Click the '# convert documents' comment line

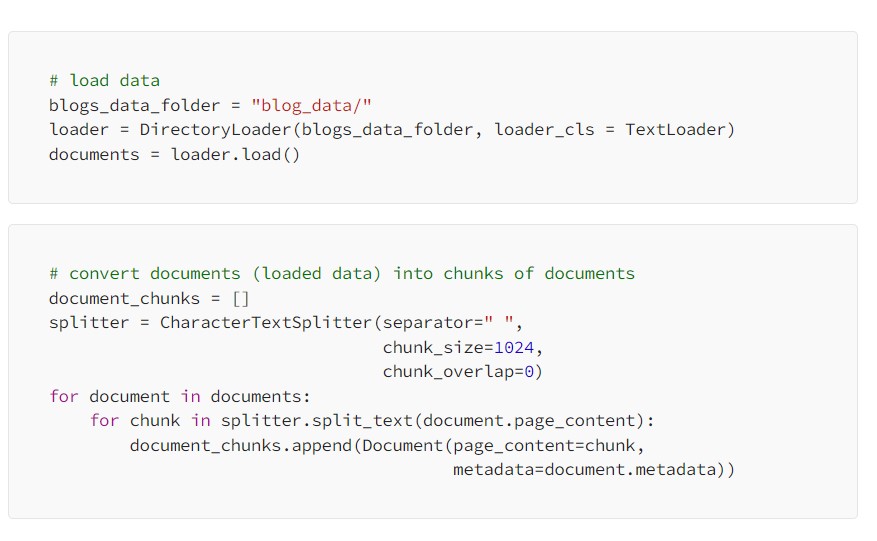(342, 274)
